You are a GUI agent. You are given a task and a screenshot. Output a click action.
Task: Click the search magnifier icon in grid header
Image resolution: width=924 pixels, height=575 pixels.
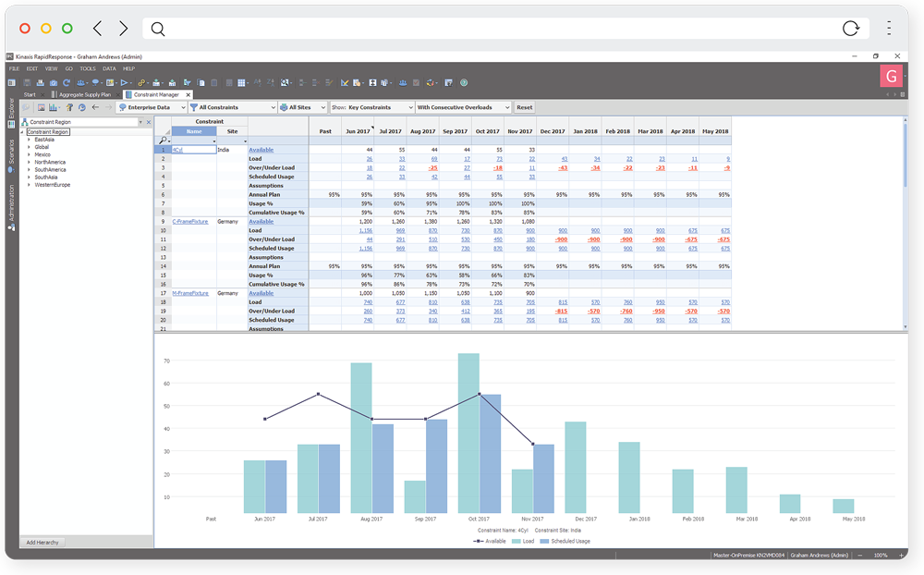[x=164, y=141]
